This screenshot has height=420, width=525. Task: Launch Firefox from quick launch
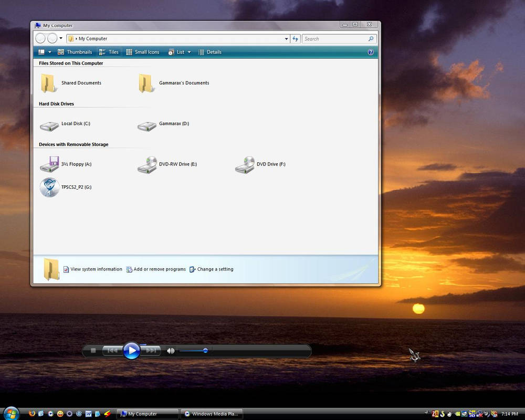[x=32, y=414]
